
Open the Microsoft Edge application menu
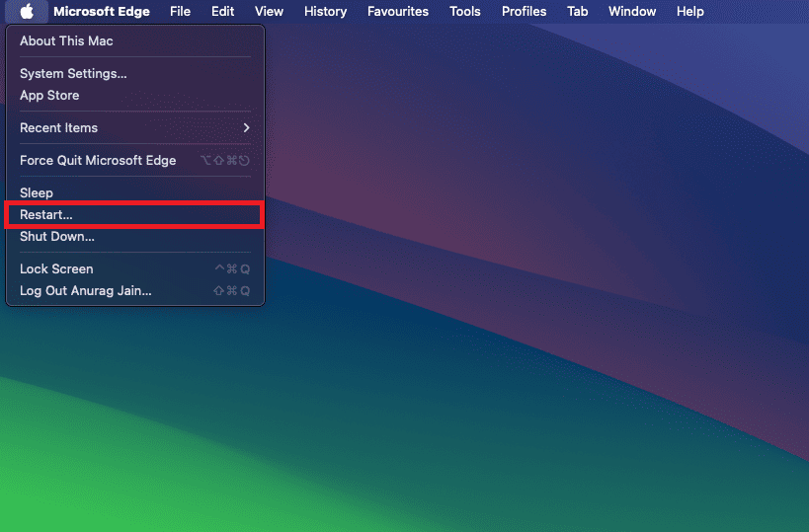click(x=102, y=12)
